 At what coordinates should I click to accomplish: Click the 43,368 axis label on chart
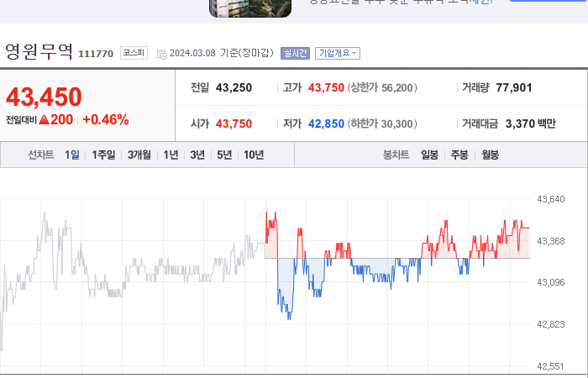551,241
